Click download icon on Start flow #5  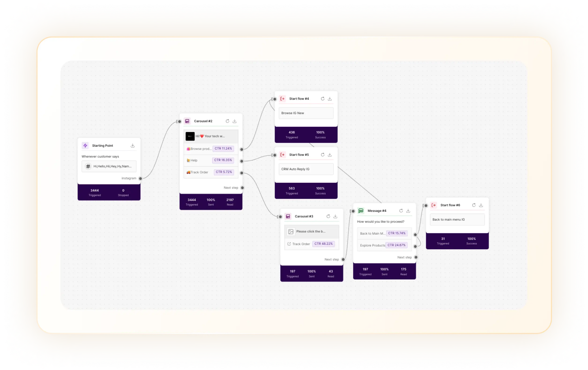pos(330,155)
